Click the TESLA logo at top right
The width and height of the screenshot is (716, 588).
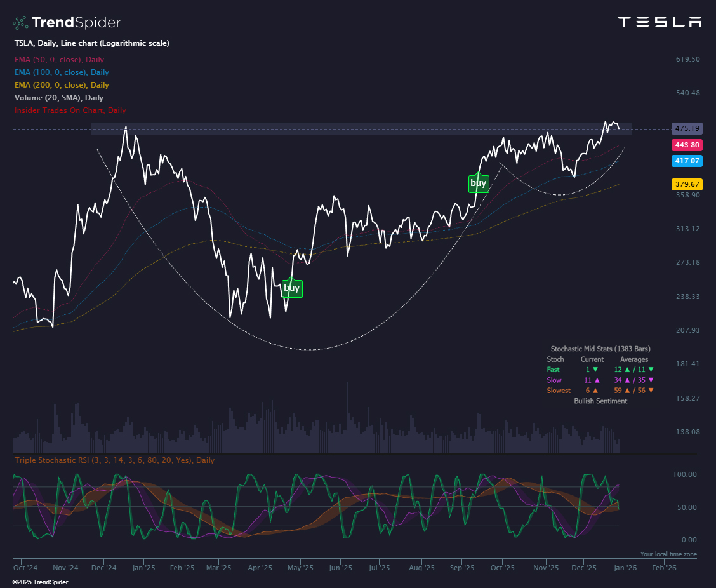coord(659,21)
